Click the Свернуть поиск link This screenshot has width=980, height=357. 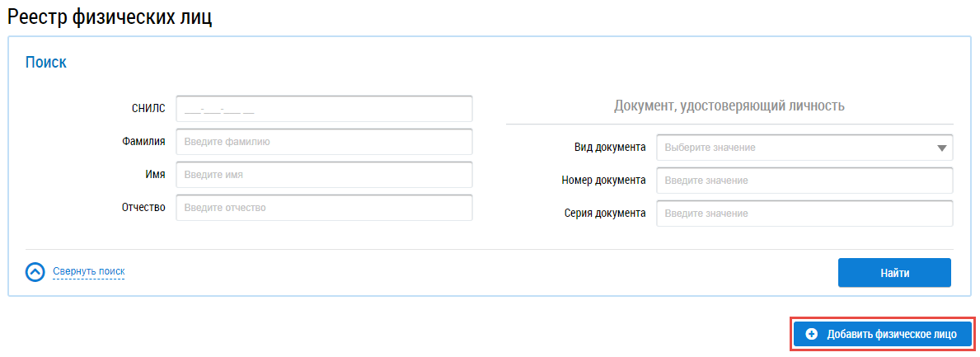[x=89, y=271]
